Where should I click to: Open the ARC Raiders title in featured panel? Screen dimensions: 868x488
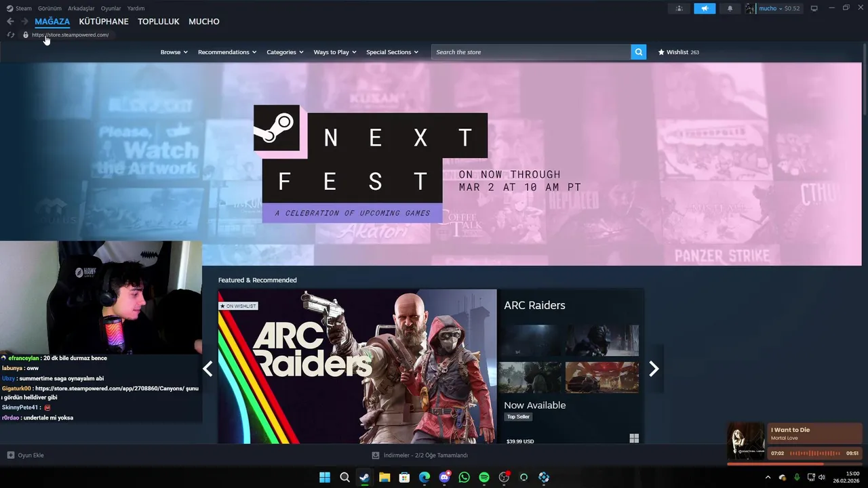click(x=534, y=305)
